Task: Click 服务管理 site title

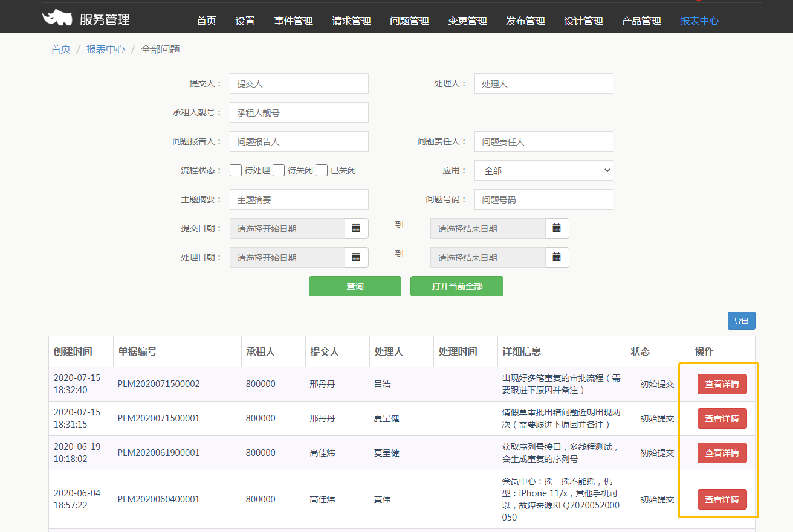Action: pos(105,19)
